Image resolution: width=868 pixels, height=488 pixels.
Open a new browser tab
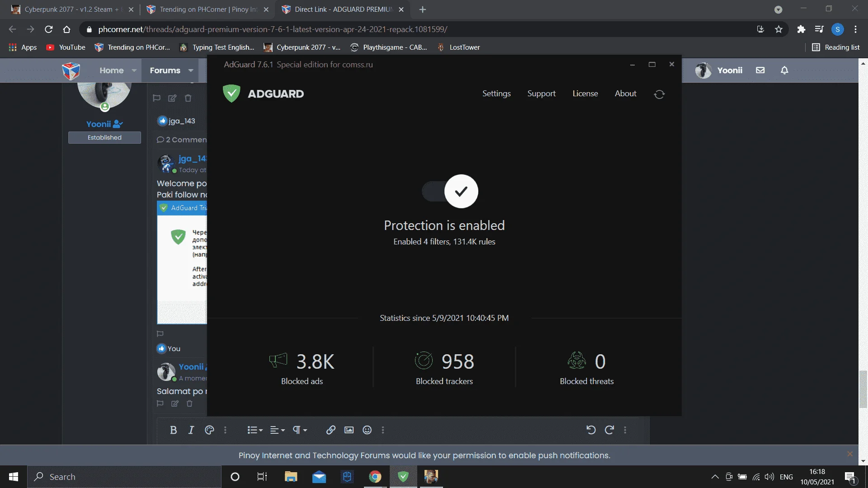pyautogui.click(x=423, y=9)
